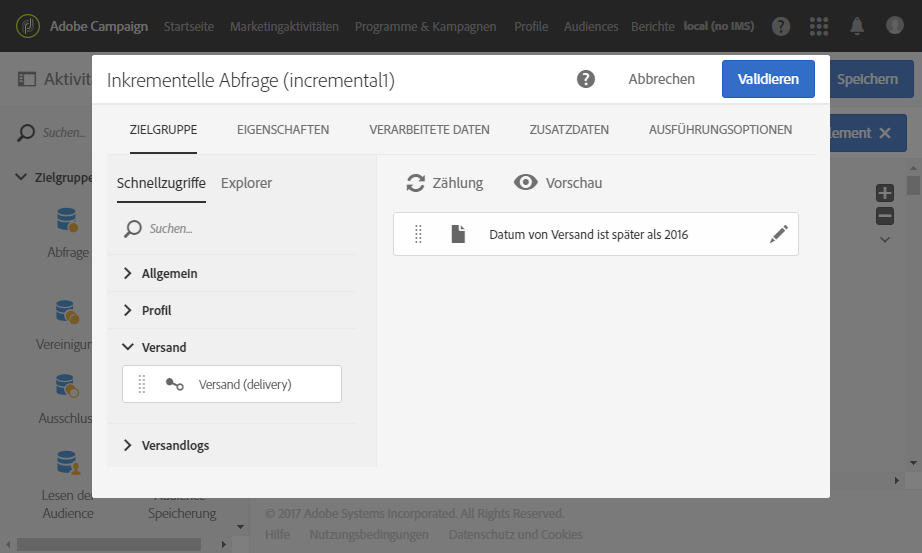This screenshot has width=922, height=553.
Task: Click the Zählung refresh icon
Action: pyautogui.click(x=416, y=183)
